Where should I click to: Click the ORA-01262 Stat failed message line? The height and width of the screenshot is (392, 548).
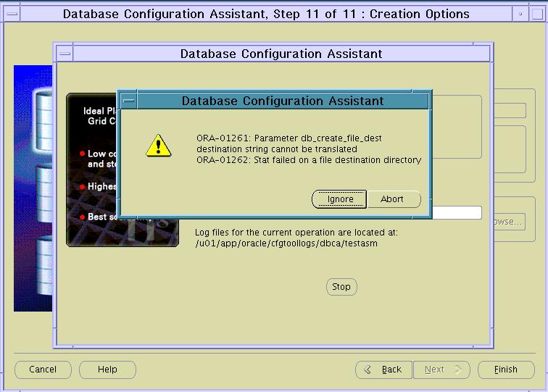(309, 160)
